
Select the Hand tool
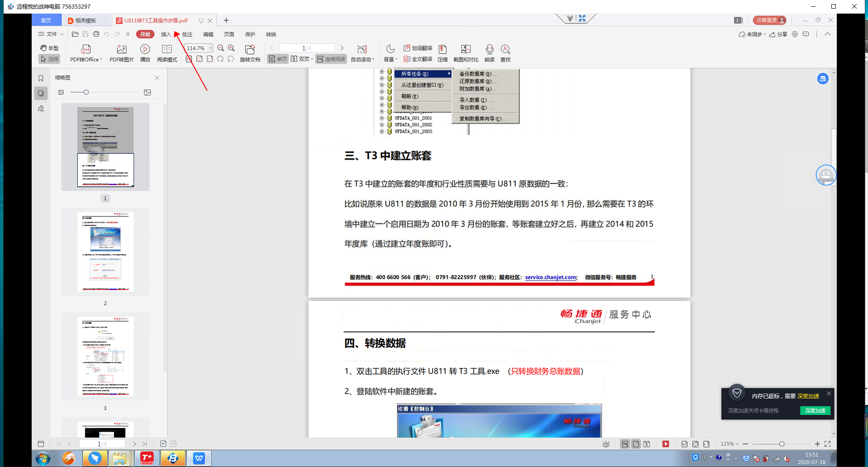pyautogui.click(x=49, y=48)
